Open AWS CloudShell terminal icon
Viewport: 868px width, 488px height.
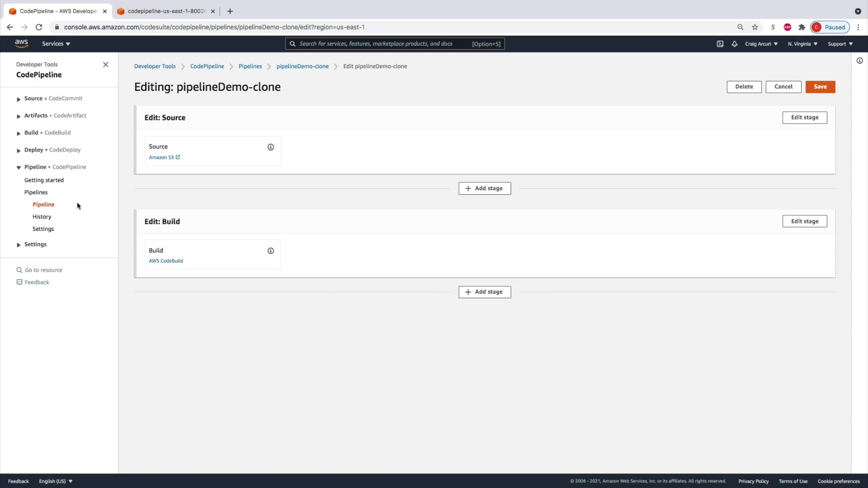(720, 44)
